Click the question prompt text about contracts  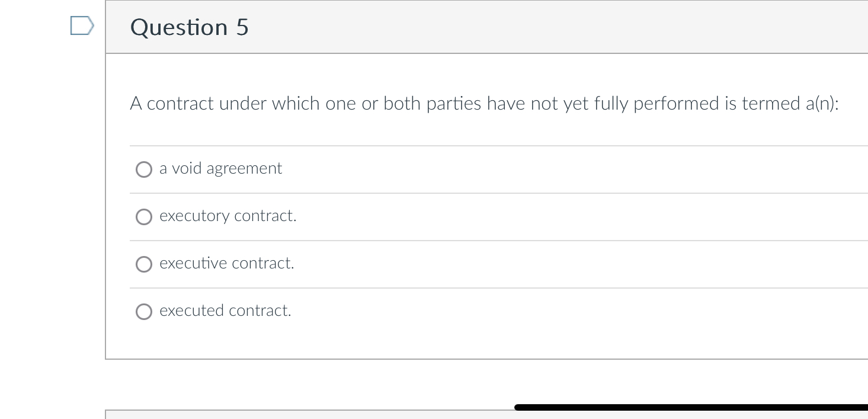click(483, 104)
